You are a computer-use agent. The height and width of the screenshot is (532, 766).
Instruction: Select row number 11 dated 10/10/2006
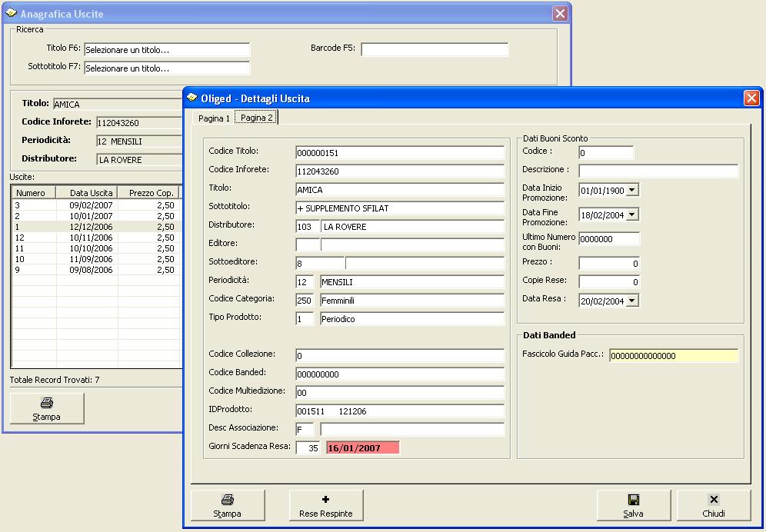tap(97, 248)
